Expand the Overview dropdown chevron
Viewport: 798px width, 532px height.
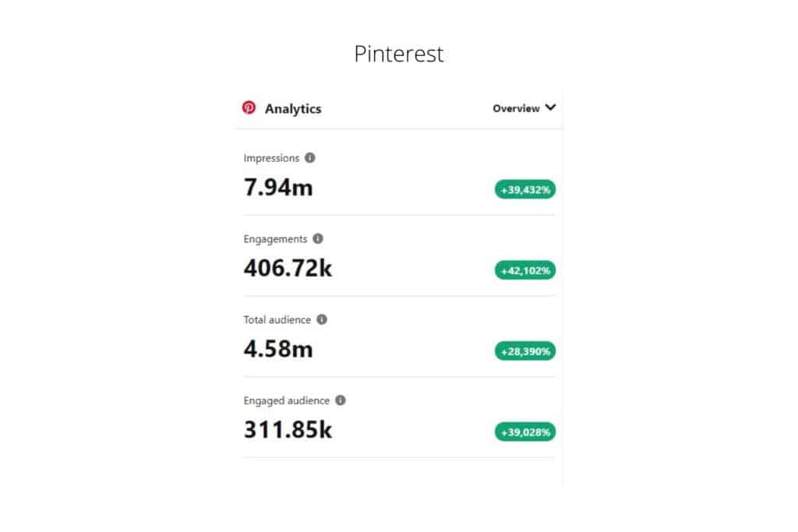click(x=551, y=108)
